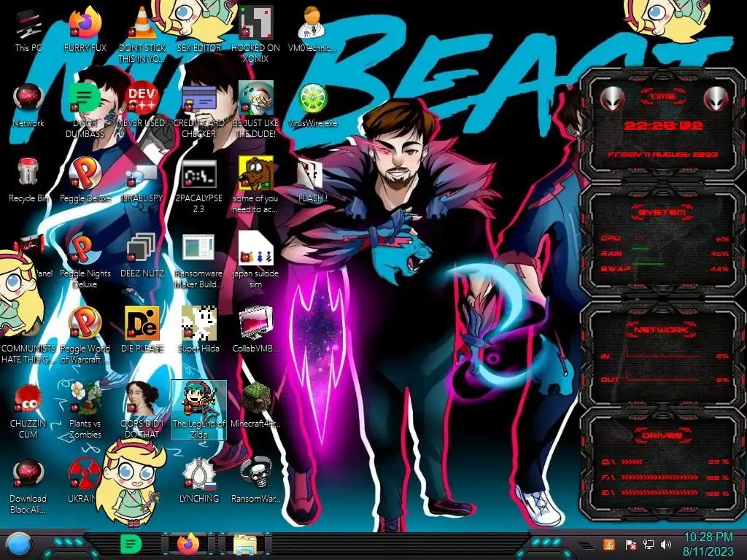Open the CREDIT CARD CHECKER shortcut
The height and width of the screenshot is (560, 747).
(198, 111)
